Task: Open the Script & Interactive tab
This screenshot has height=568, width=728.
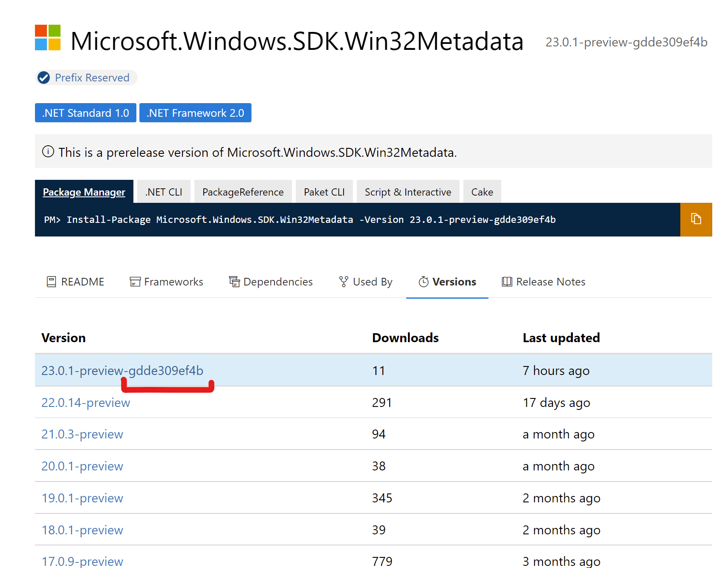Action: [407, 191]
